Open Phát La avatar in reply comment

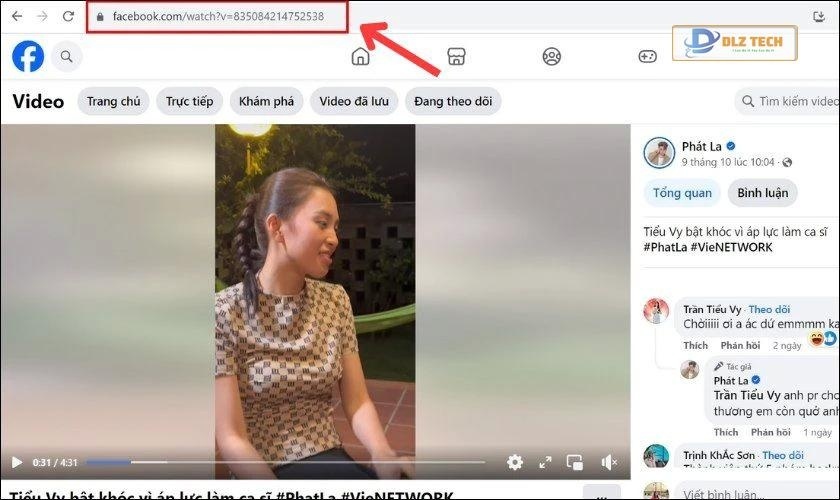pyautogui.click(x=689, y=370)
